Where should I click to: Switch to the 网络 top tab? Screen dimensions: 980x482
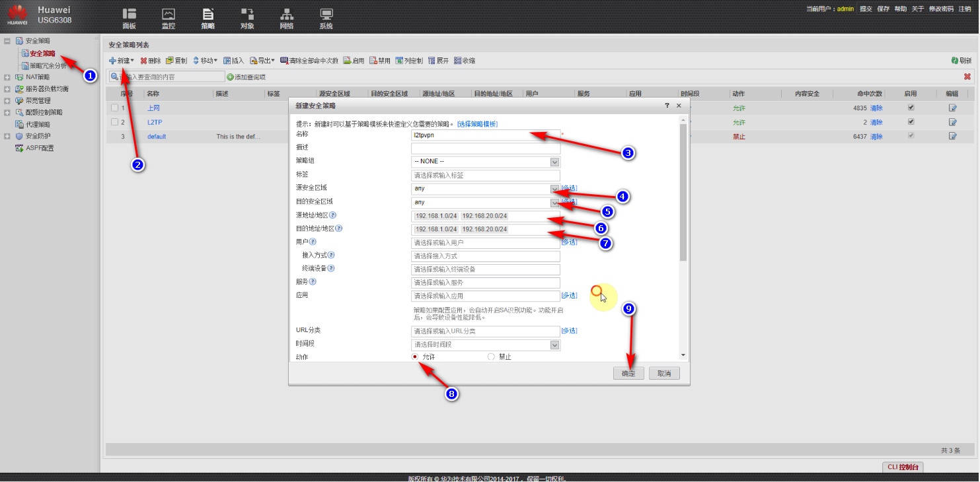click(286, 18)
